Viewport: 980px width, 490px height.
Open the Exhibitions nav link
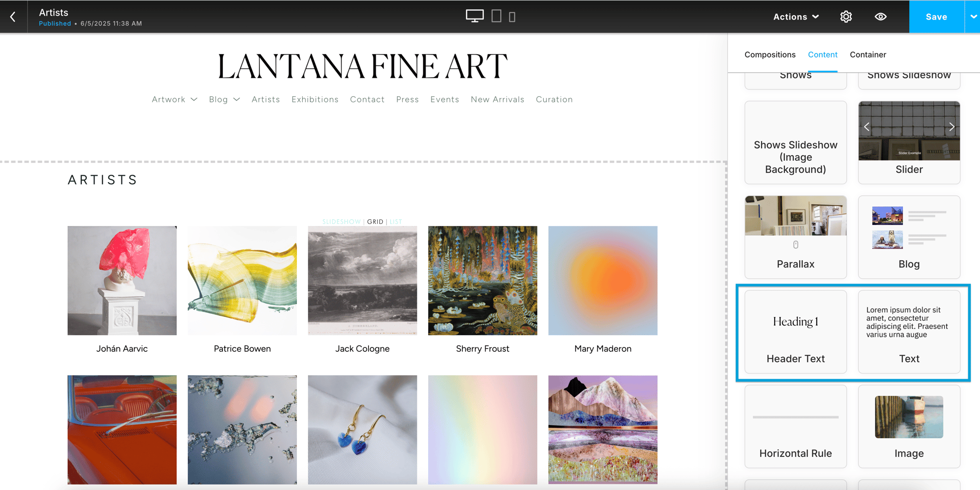click(315, 99)
